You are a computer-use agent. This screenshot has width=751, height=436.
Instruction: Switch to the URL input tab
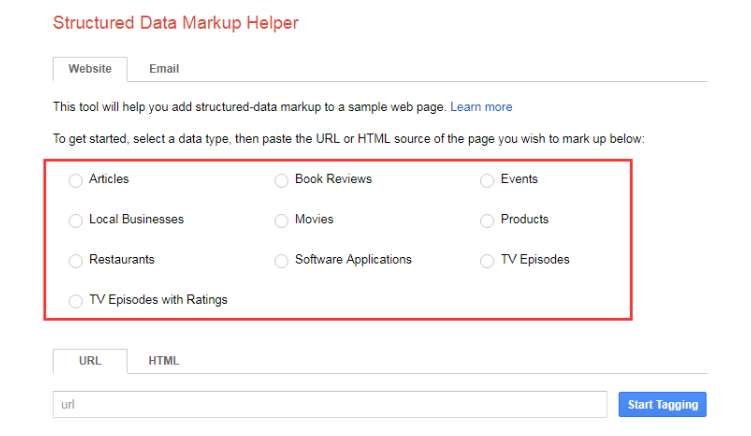tap(90, 361)
